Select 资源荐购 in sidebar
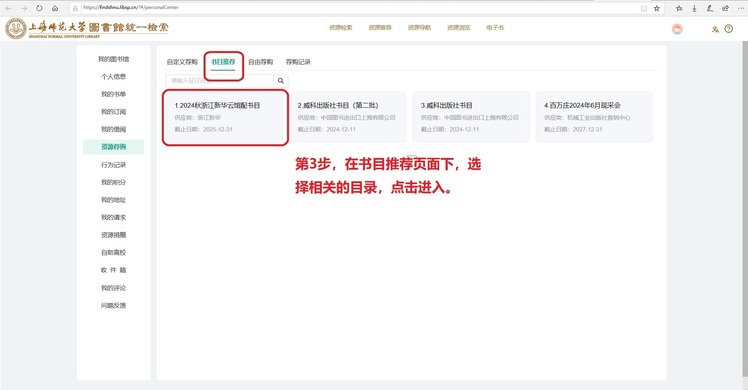The width and height of the screenshot is (748, 390). pos(114,147)
